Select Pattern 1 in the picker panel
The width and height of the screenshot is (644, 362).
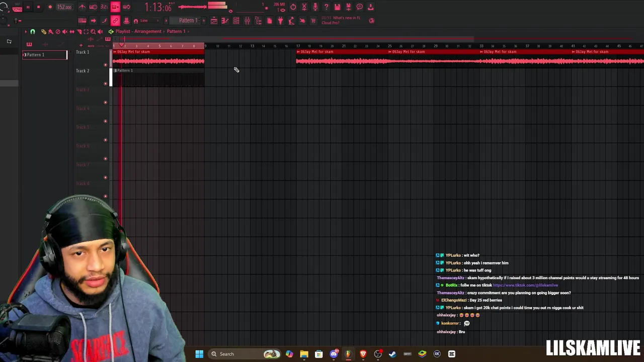(45, 55)
